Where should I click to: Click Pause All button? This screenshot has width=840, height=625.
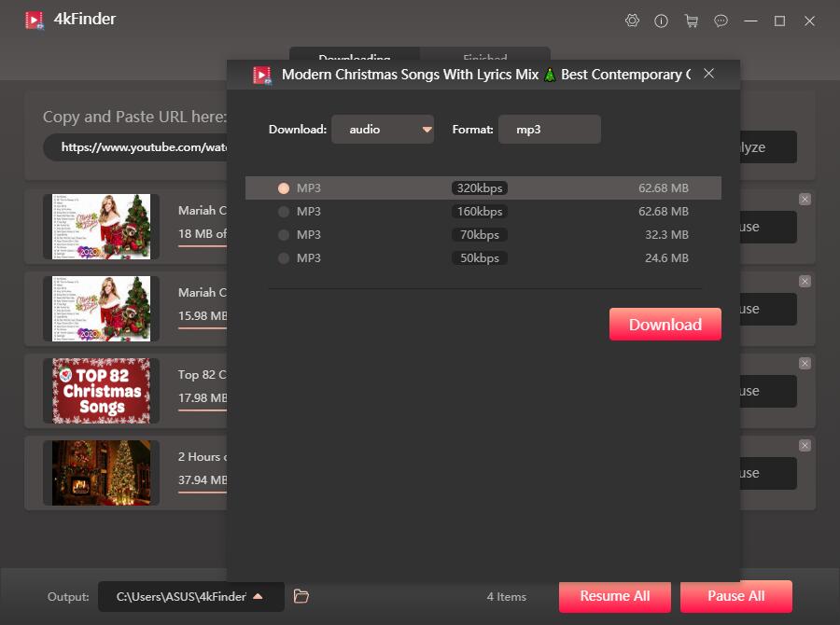click(x=736, y=596)
